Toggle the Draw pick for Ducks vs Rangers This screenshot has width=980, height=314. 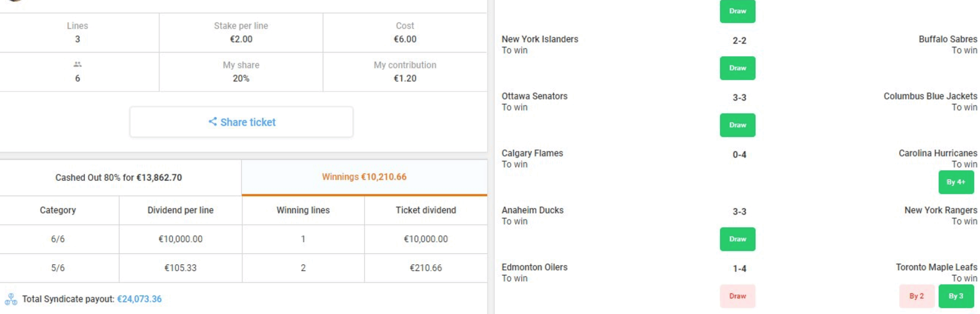click(x=737, y=239)
